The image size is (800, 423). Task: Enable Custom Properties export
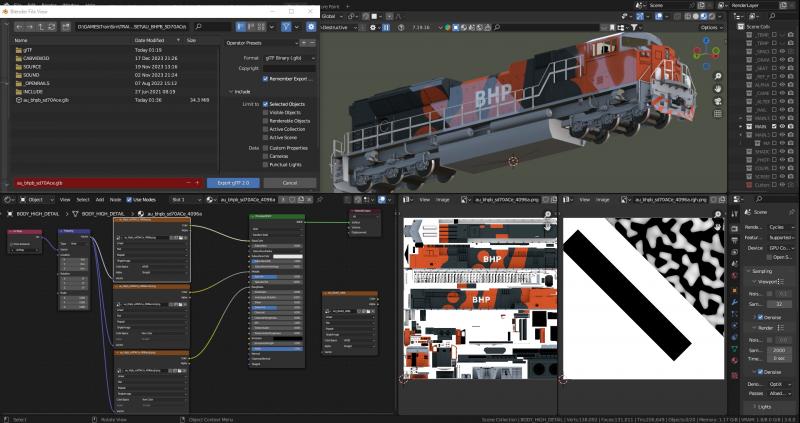265,148
